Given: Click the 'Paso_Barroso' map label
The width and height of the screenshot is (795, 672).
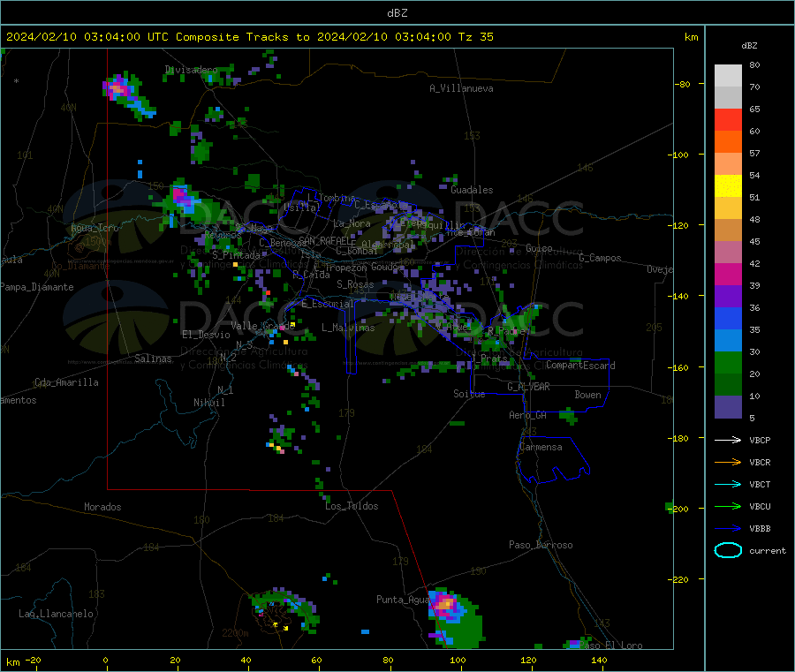Looking at the screenshot, I should click(541, 545).
